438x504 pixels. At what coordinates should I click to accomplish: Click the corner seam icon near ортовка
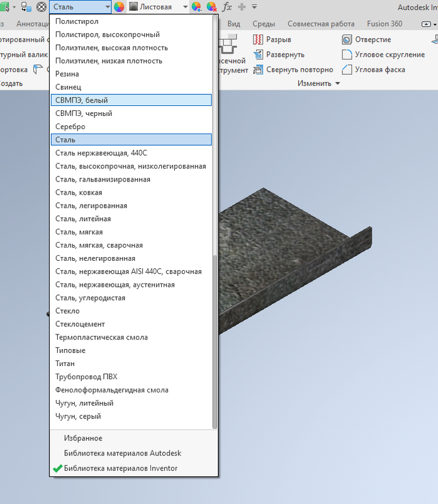pyautogui.click(x=38, y=69)
